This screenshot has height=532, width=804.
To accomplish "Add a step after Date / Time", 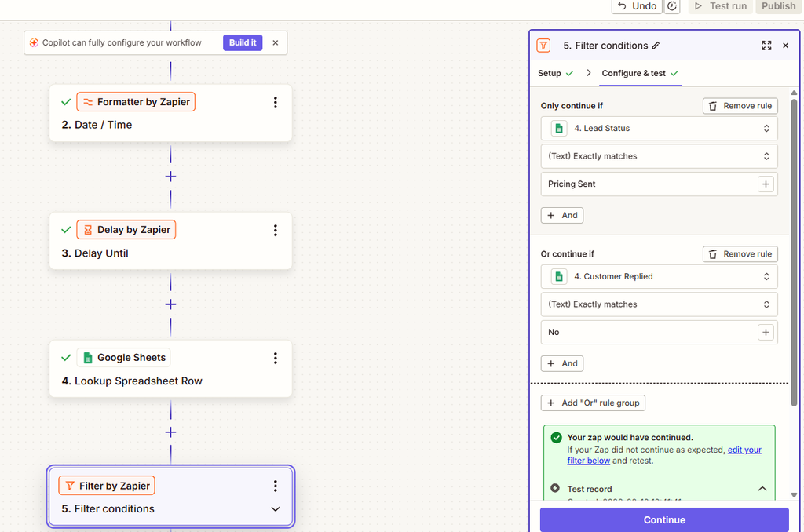I will click(170, 177).
